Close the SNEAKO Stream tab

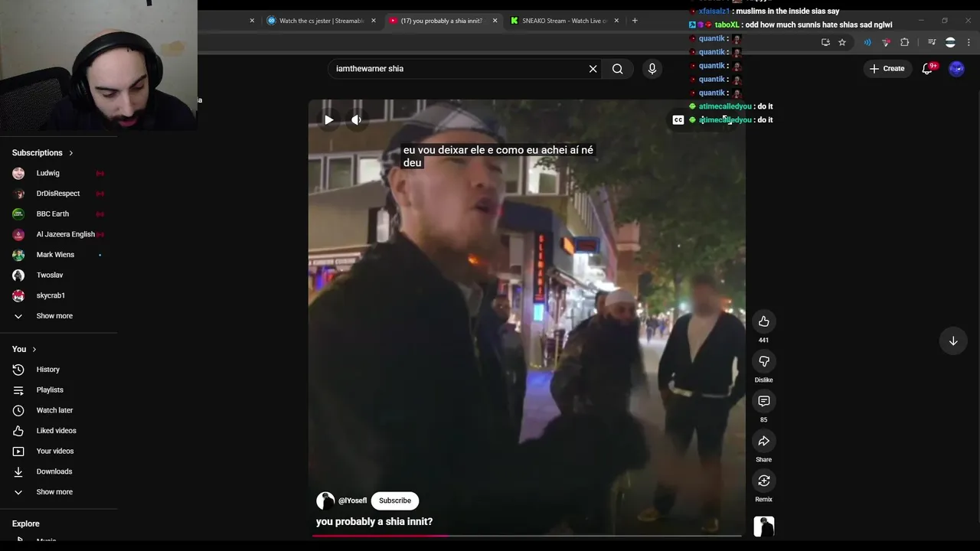pyautogui.click(x=616, y=21)
